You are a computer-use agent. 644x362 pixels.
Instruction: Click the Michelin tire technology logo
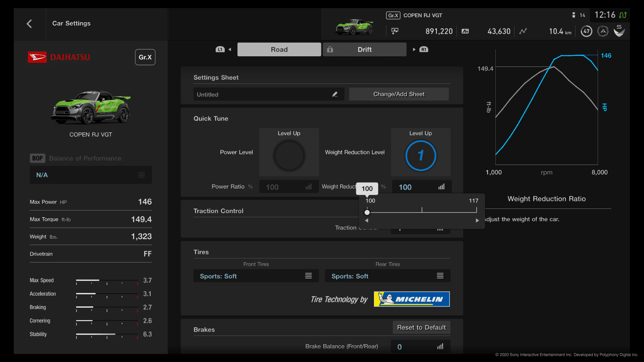(412, 299)
